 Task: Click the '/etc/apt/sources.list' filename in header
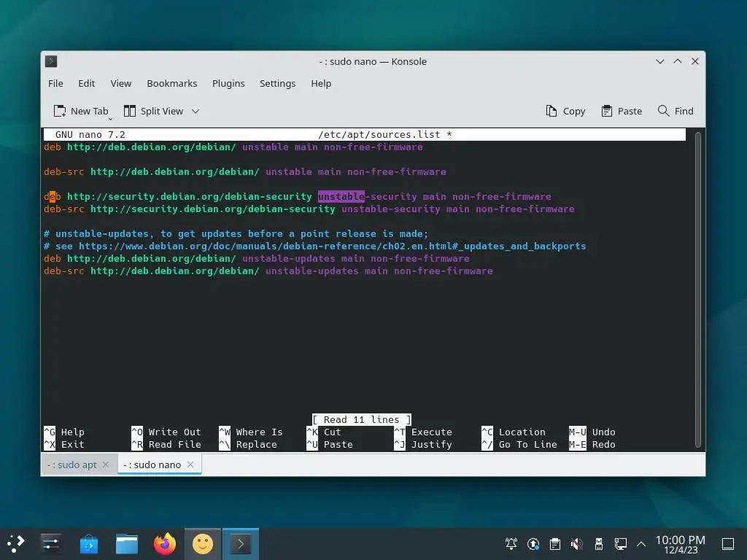click(x=379, y=135)
